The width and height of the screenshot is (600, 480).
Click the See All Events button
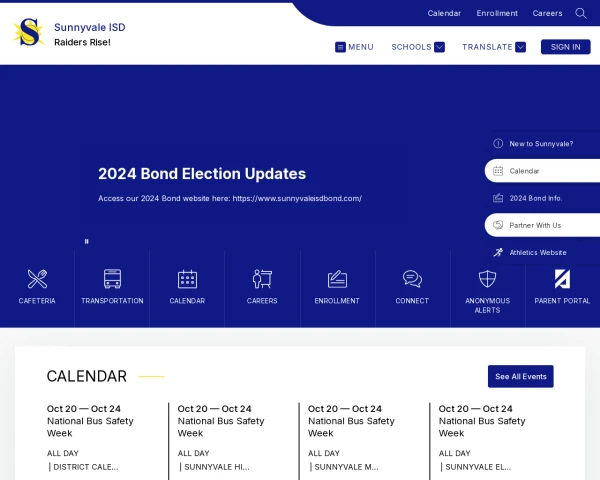coord(520,376)
